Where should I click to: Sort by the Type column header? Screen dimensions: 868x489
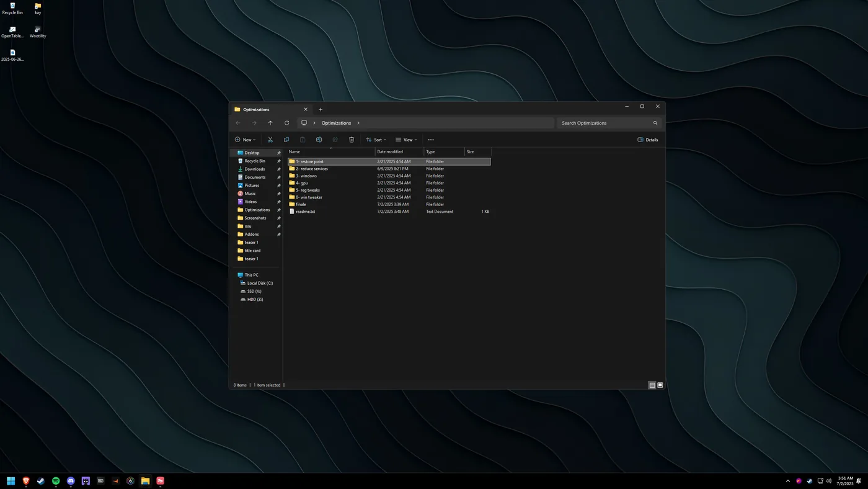(x=444, y=151)
